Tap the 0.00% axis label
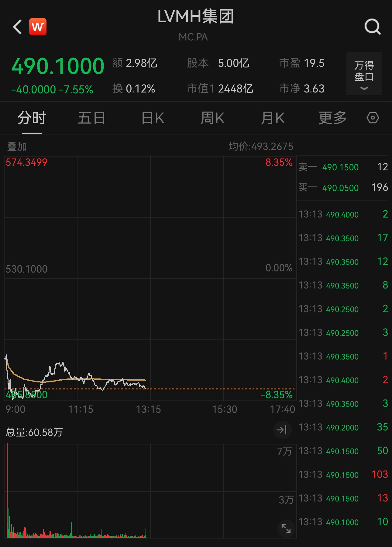The height and width of the screenshot is (547, 392). pos(279,268)
